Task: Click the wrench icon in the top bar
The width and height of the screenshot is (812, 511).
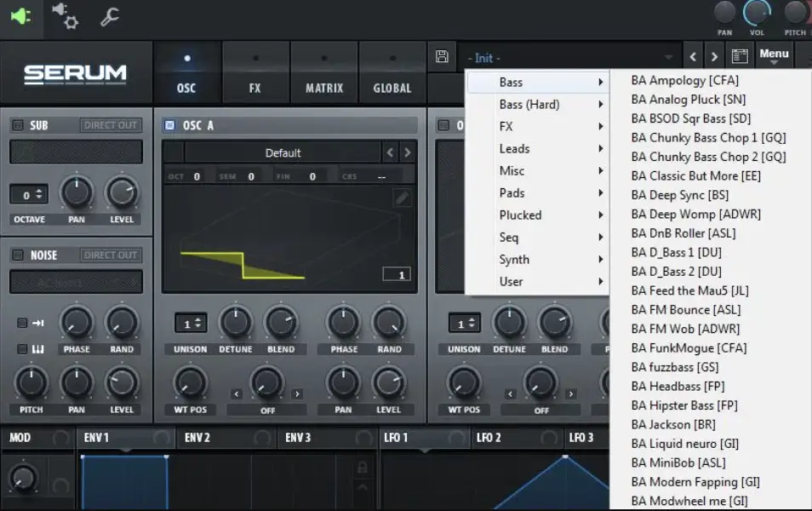Action: click(x=110, y=16)
